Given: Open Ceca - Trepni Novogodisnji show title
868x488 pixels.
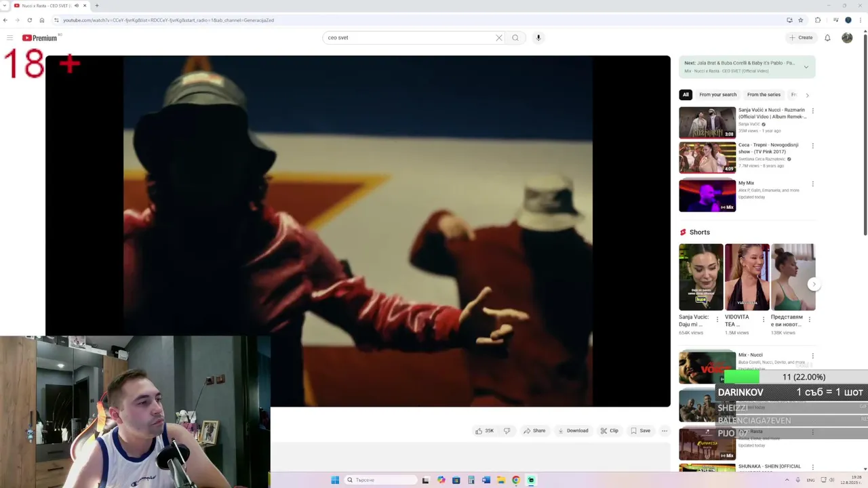Looking at the screenshot, I should tap(769, 148).
